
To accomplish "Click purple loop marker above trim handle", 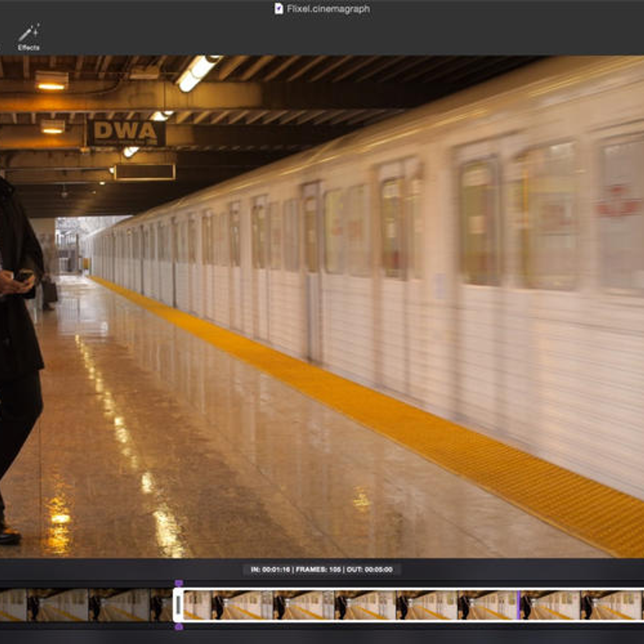I will tap(179, 583).
